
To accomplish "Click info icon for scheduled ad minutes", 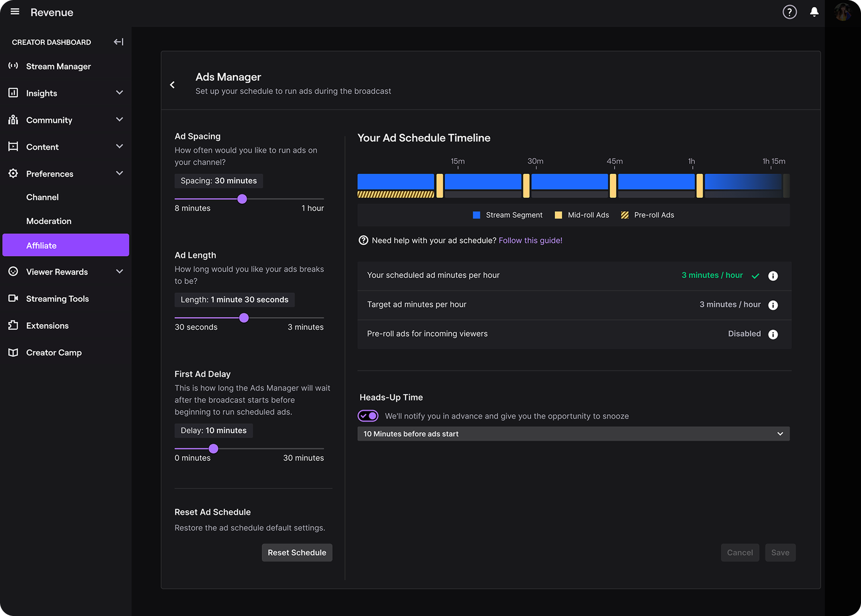I will (773, 276).
